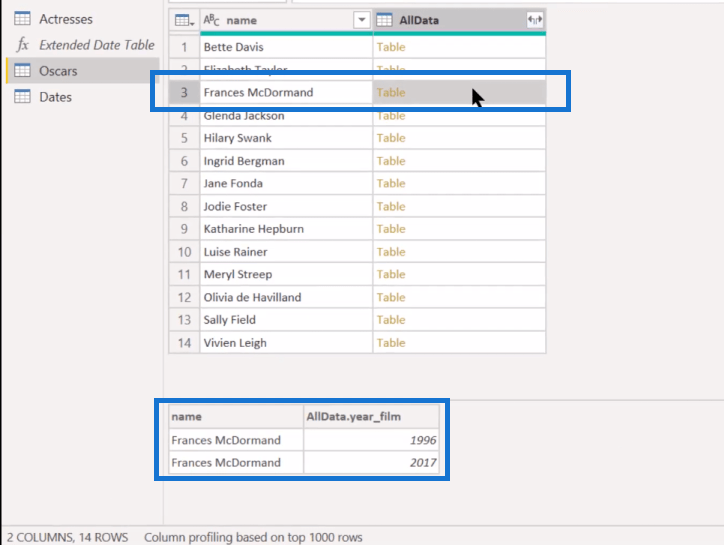Select row number 1

[184, 47]
